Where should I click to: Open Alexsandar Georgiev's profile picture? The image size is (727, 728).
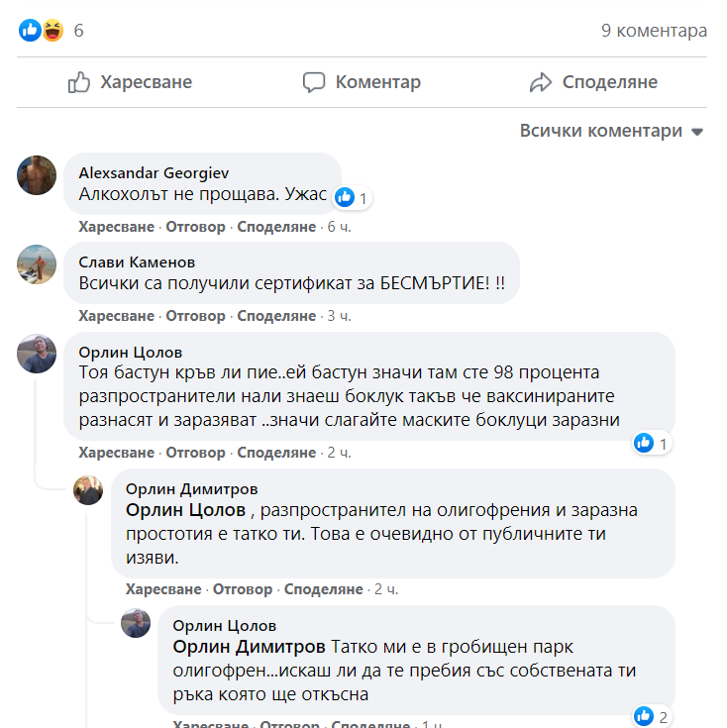pos(37,175)
